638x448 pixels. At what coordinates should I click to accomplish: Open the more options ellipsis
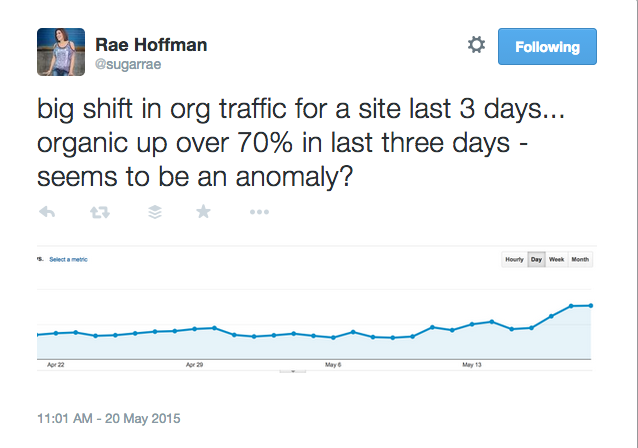click(x=259, y=212)
